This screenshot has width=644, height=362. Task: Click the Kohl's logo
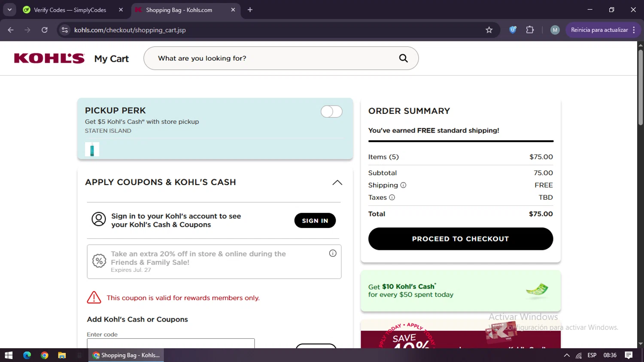(x=49, y=58)
